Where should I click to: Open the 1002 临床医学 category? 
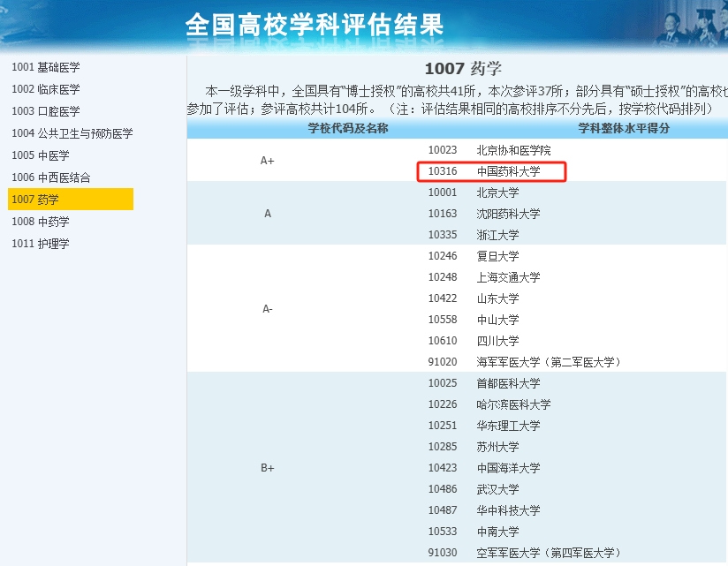[46, 89]
